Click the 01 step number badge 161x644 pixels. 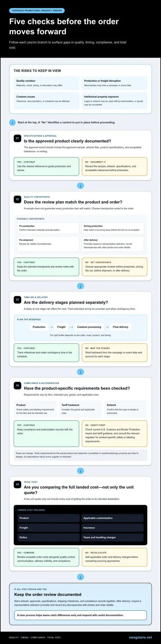[x=17, y=138]
